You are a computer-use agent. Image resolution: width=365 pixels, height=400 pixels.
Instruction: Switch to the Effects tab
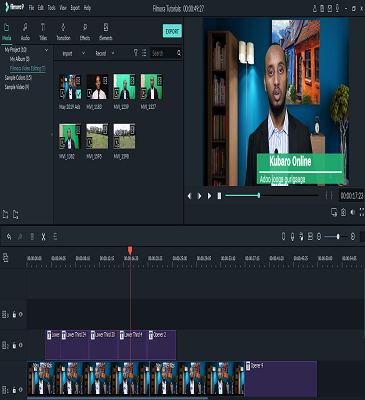(85, 32)
